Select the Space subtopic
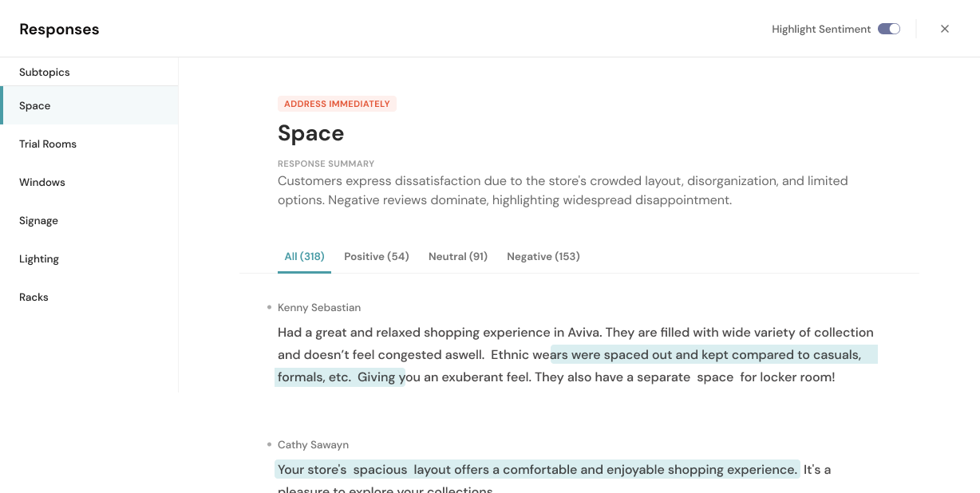 [x=35, y=105]
